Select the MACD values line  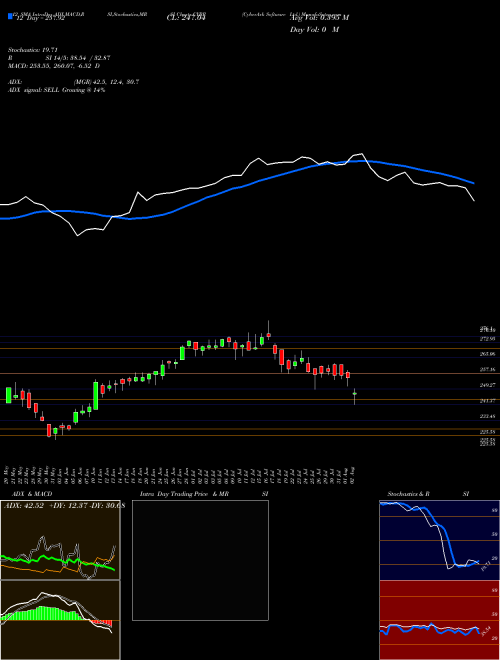[x=54, y=66]
